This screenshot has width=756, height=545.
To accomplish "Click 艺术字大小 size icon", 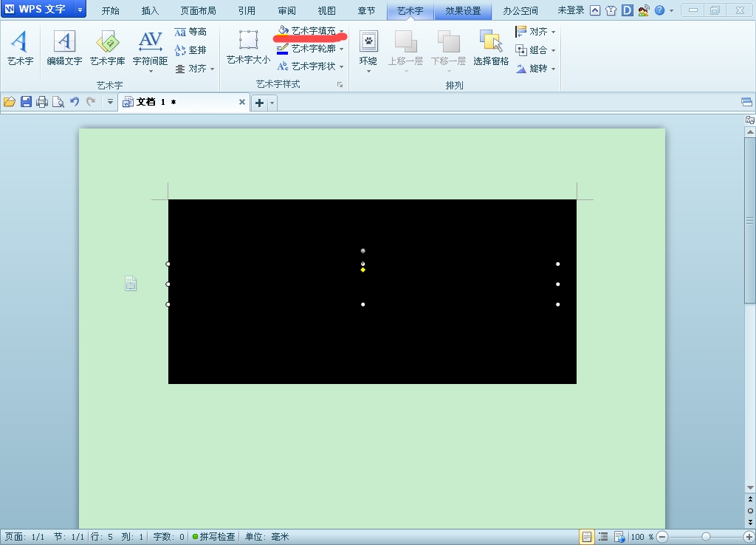I will tap(248, 41).
